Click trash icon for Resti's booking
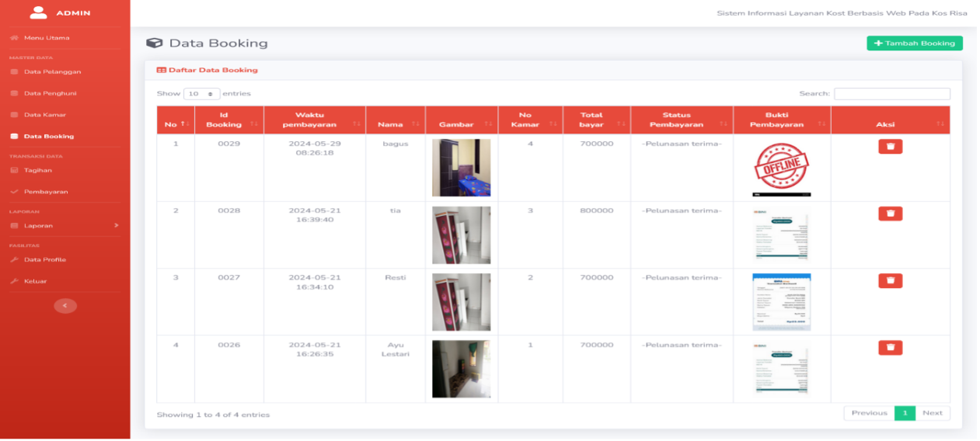This screenshot has height=441, width=980. (890, 280)
